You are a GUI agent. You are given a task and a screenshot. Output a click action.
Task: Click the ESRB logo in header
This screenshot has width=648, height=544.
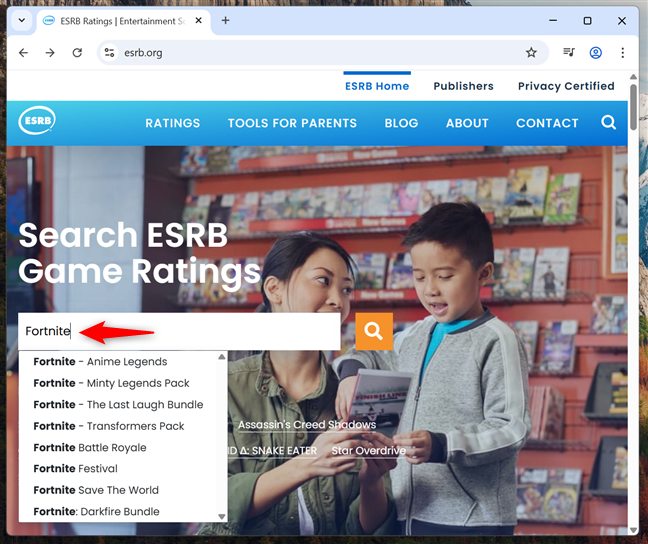(37, 121)
